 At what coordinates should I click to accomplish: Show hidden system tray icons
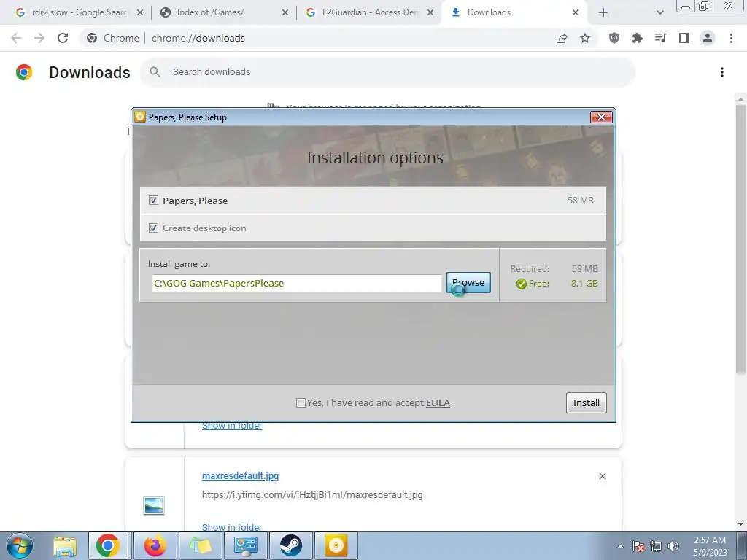[x=620, y=546]
